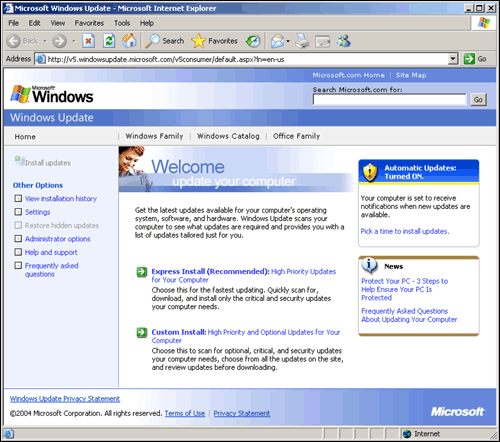The height and width of the screenshot is (442, 500).
Task: Click the Mail envelope icon
Action: click(x=277, y=41)
